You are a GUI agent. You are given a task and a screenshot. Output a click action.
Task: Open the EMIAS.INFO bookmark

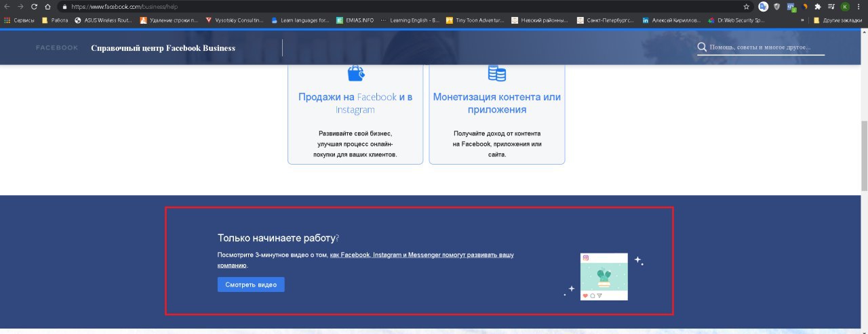point(355,20)
